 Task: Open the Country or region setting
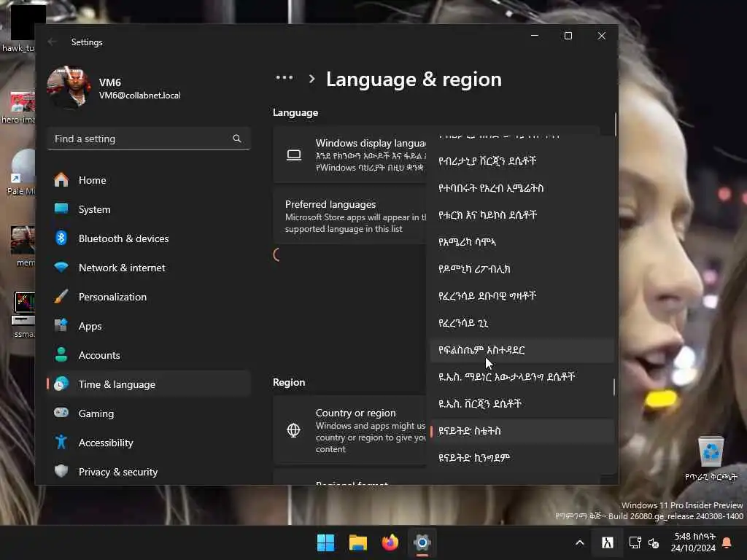pyautogui.click(x=349, y=430)
